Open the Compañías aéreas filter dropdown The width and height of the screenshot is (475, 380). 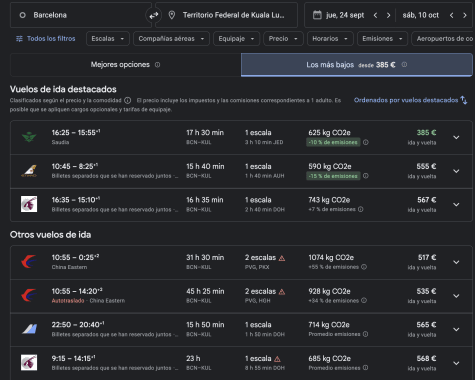171,39
